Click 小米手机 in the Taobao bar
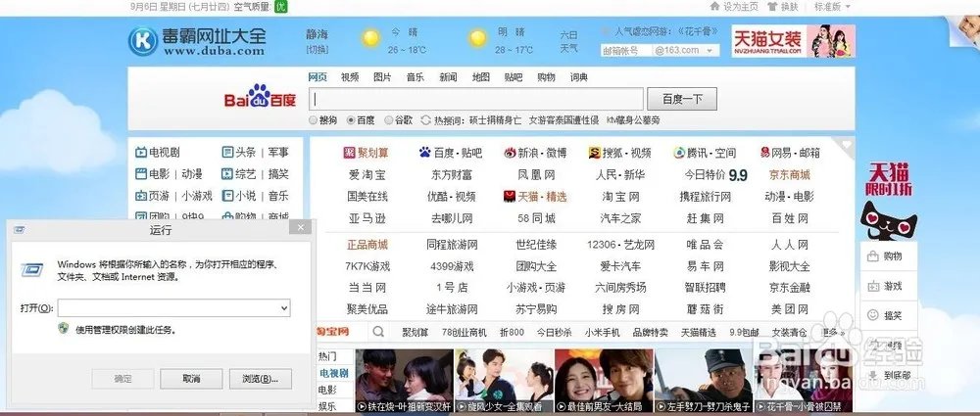980x416 pixels. [603, 332]
